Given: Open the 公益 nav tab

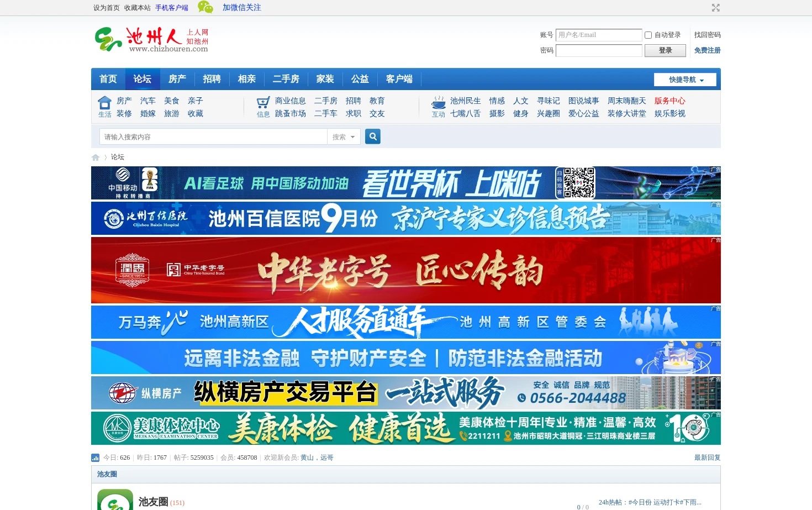Looking at the screenshot, I should tap(360, 79).
